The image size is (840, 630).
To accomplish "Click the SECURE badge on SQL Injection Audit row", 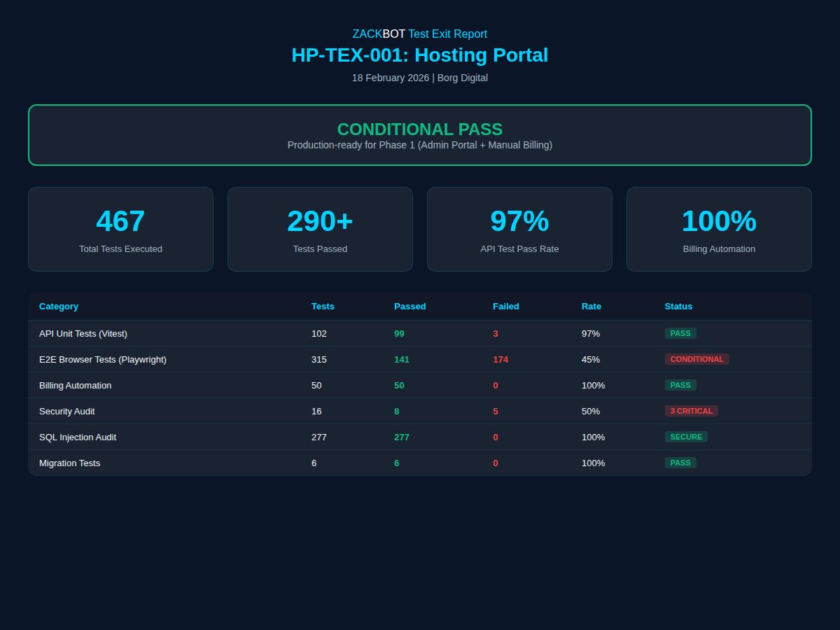I will coord(685,437).
